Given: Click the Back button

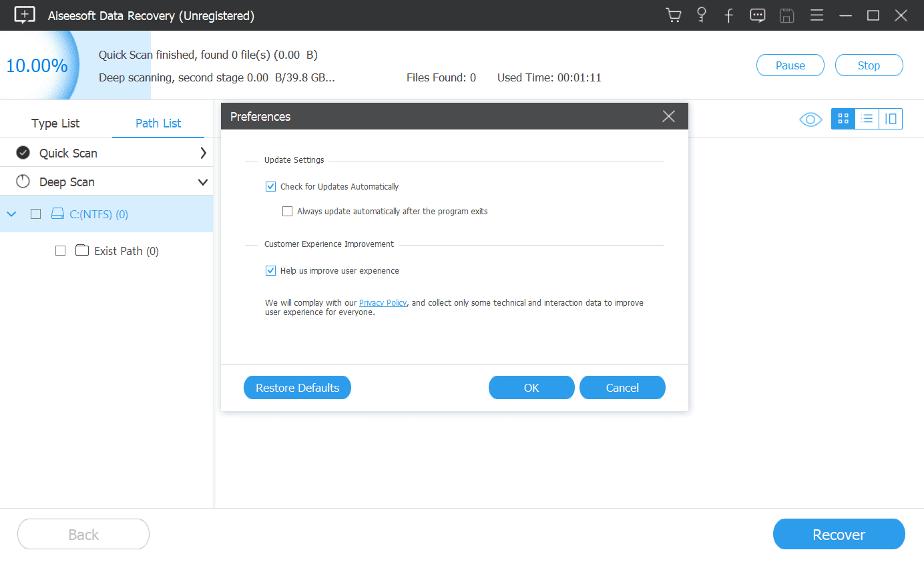Looking at the screenshot, I should point(83,535).
